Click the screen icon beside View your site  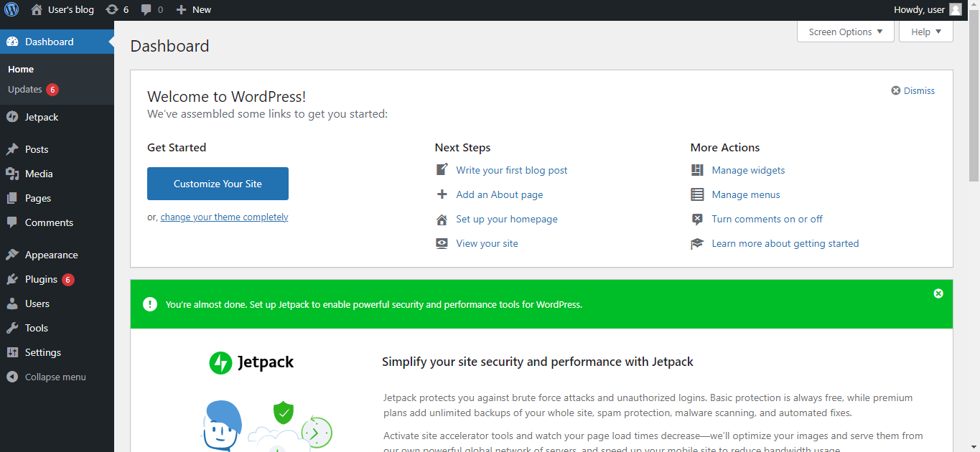(442, 243)
